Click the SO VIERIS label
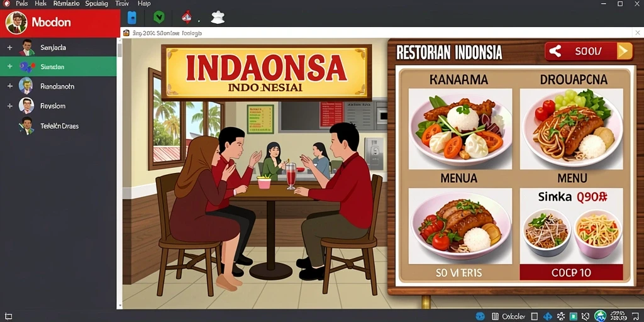The image size is (644, 322). (x=458, y=273)
